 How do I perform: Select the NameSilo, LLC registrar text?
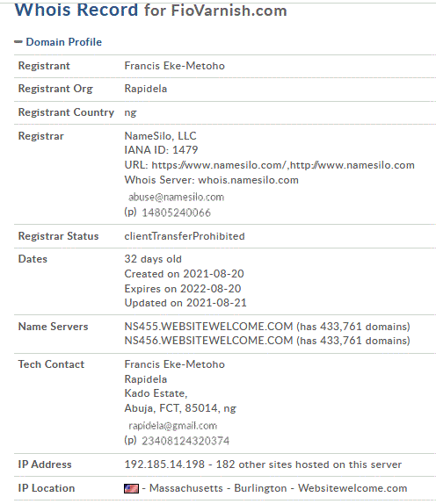[x=160, y=135]
